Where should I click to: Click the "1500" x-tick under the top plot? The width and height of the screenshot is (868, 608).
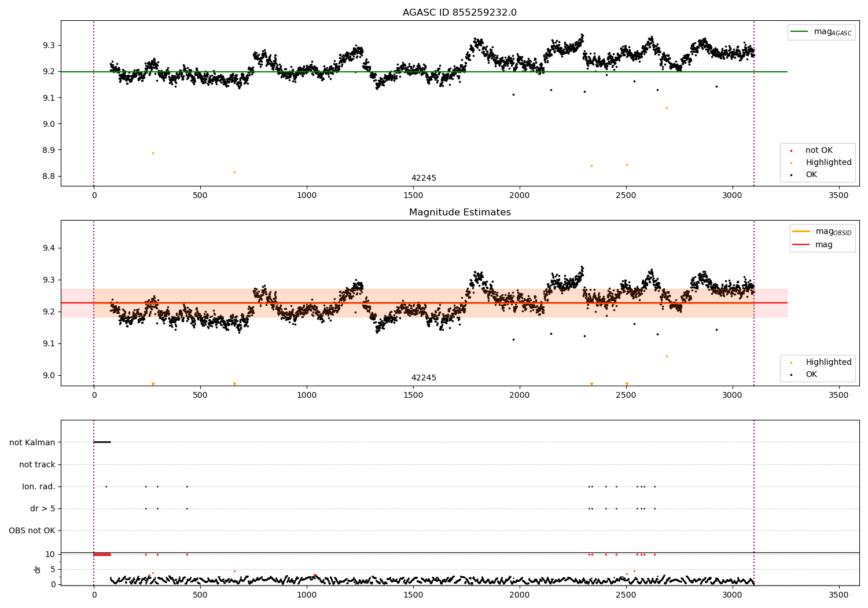tap(413, 196)
